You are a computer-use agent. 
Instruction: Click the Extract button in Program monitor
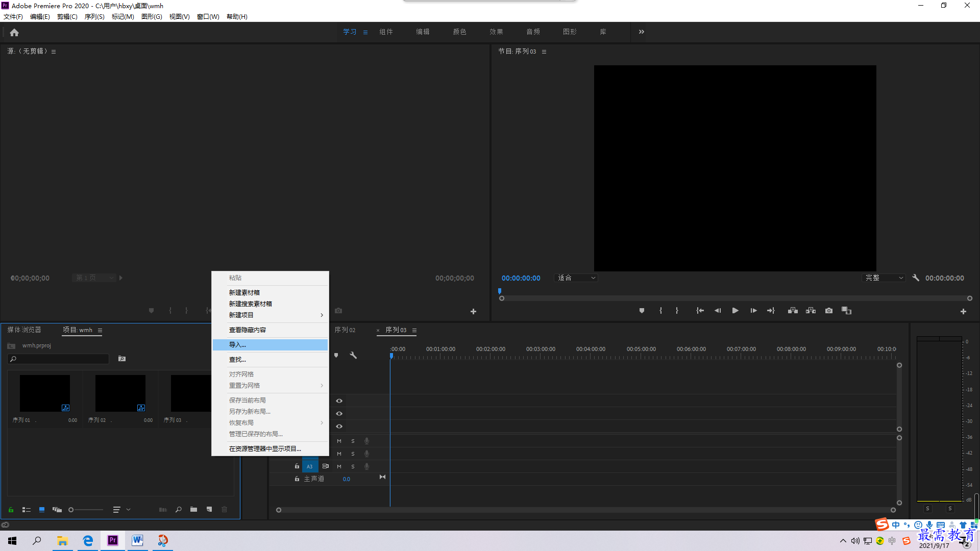811,311
